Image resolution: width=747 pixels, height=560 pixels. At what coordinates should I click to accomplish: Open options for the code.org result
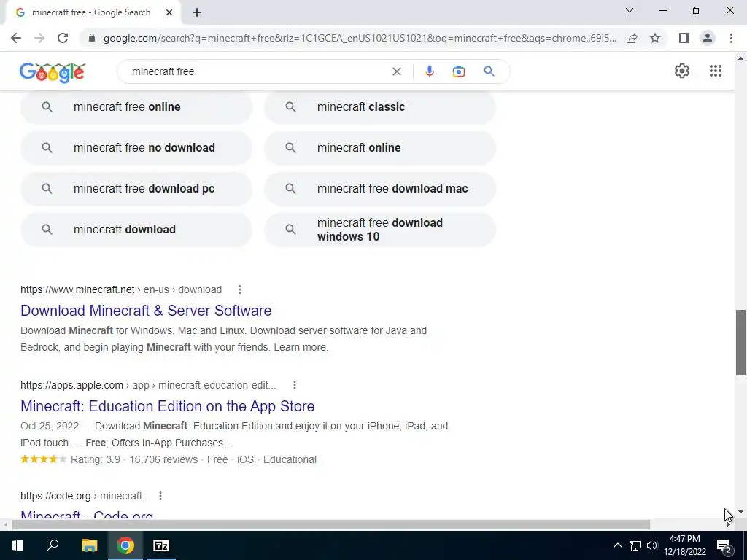click(x=160, y=496)
